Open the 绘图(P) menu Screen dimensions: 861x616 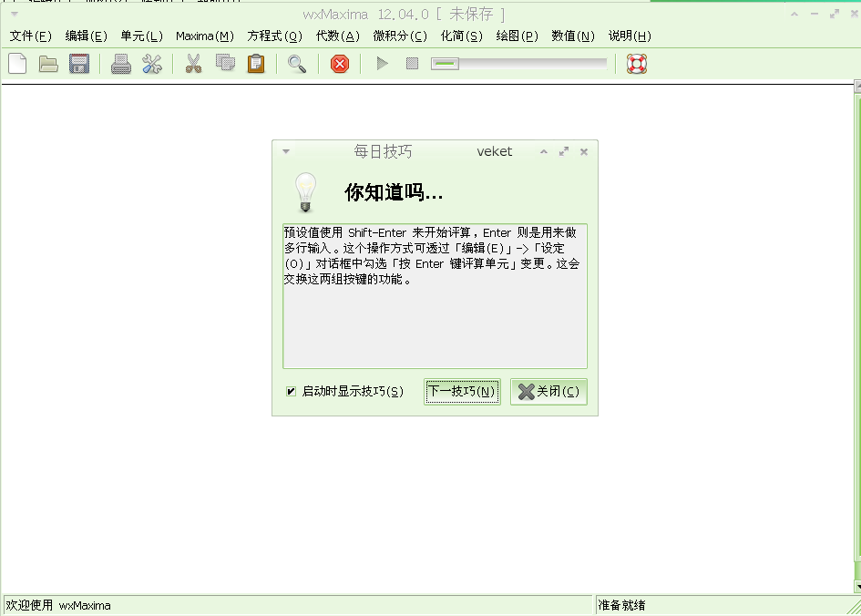518,36
